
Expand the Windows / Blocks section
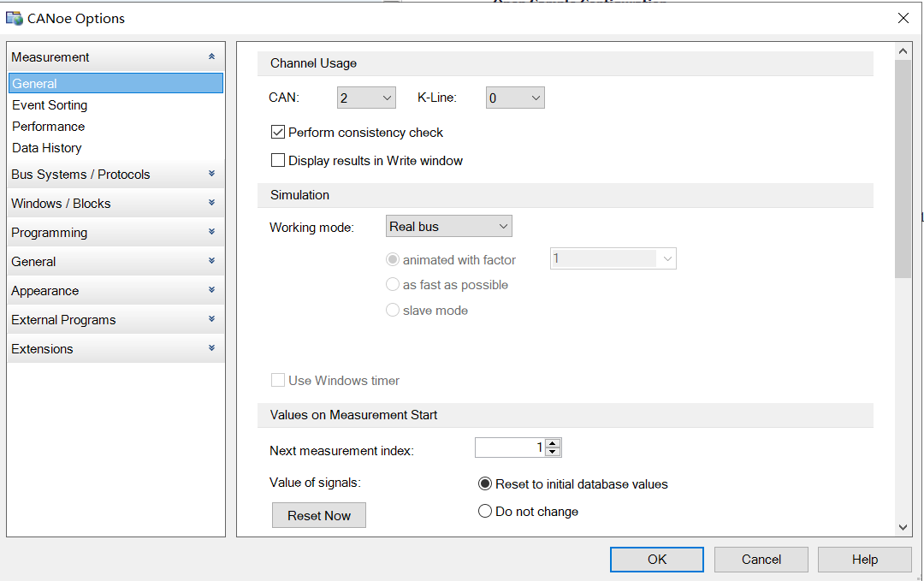(211, 203)
